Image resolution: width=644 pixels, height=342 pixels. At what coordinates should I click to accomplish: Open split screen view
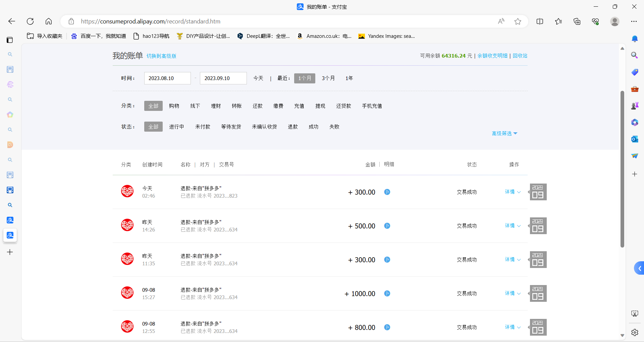tap(540, 21)
